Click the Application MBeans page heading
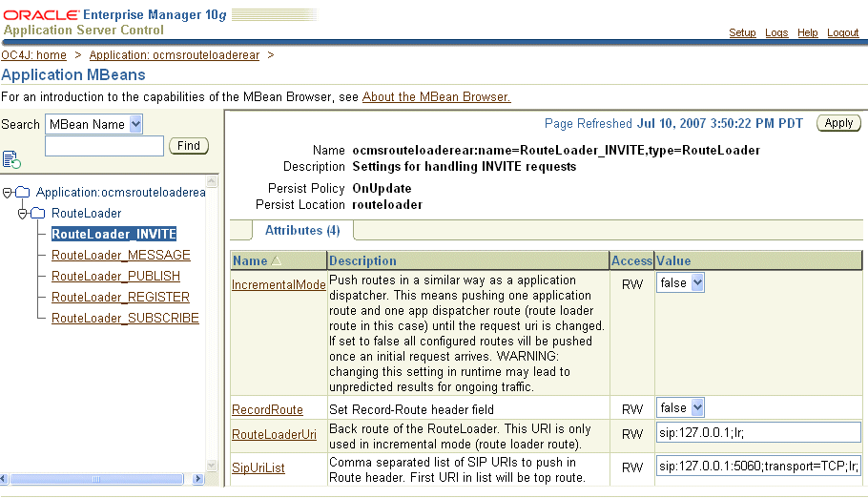The image size is (868, 498). (x=73, y=74)
